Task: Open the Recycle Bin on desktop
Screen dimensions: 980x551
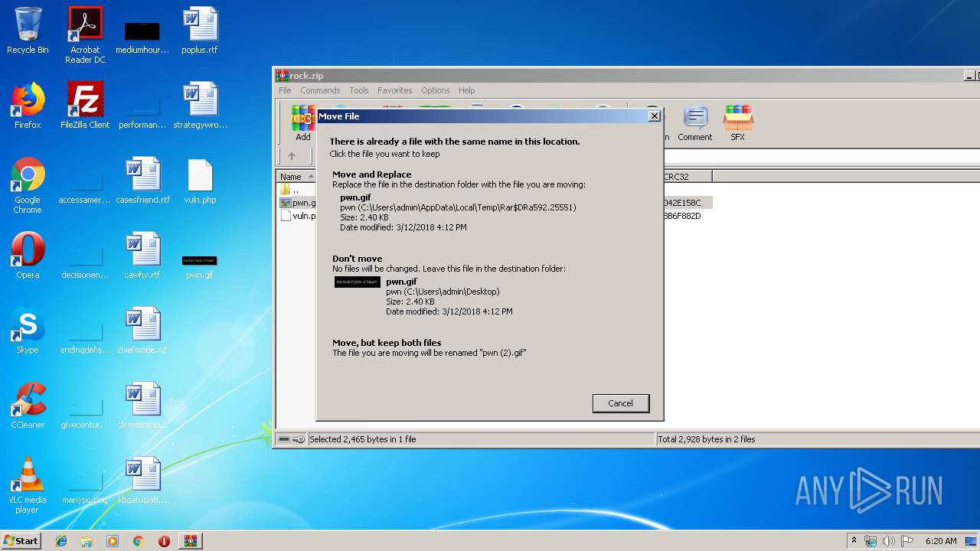Action: coord(28,31)
